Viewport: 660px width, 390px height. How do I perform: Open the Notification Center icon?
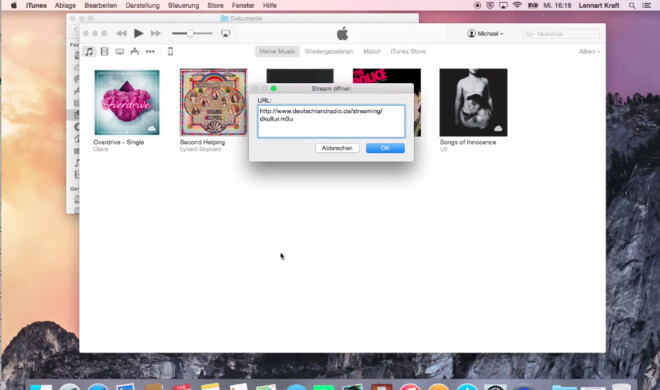(x=647, y=5)
